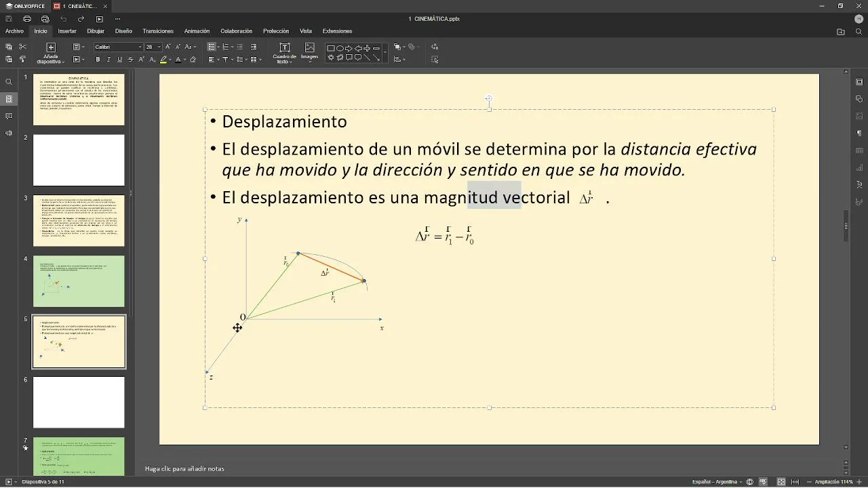Toggle Underline formatting
This screenshot has width=868, height=488.
pyautogui.click(x=119, y=60)
